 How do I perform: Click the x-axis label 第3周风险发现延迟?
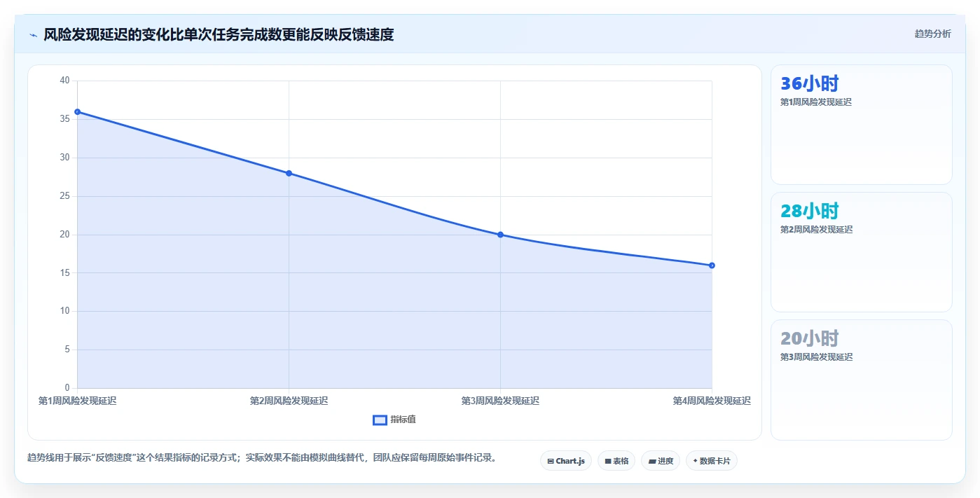point(500,401)
